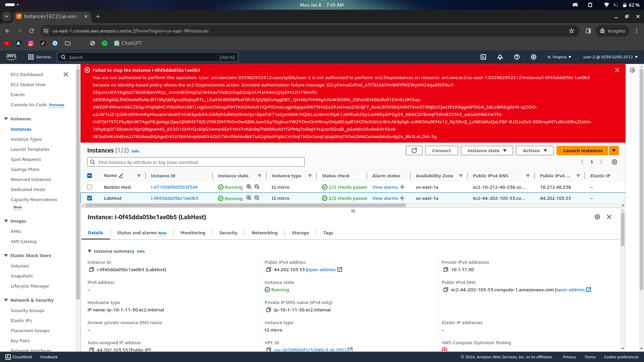Expand the N. Virginia region selector
The height and width of the screenshot is (362, 644).
[559, 57]
